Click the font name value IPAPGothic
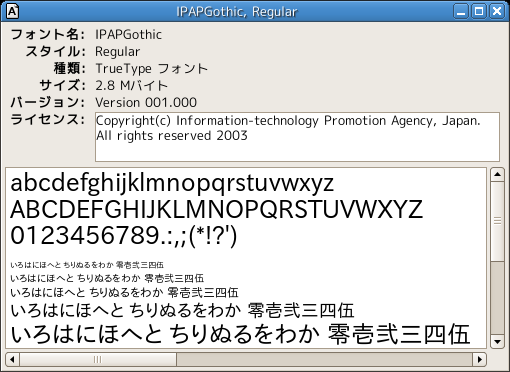 coord(129,35)
